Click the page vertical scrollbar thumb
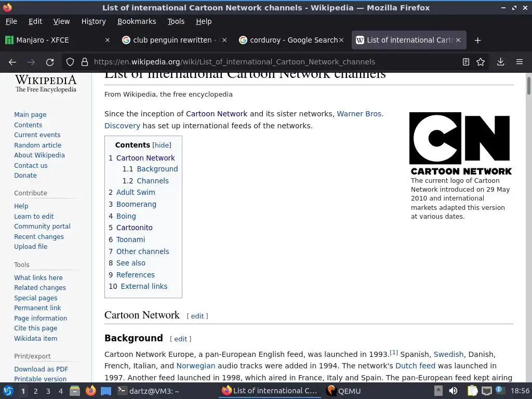 click(528, 86)
